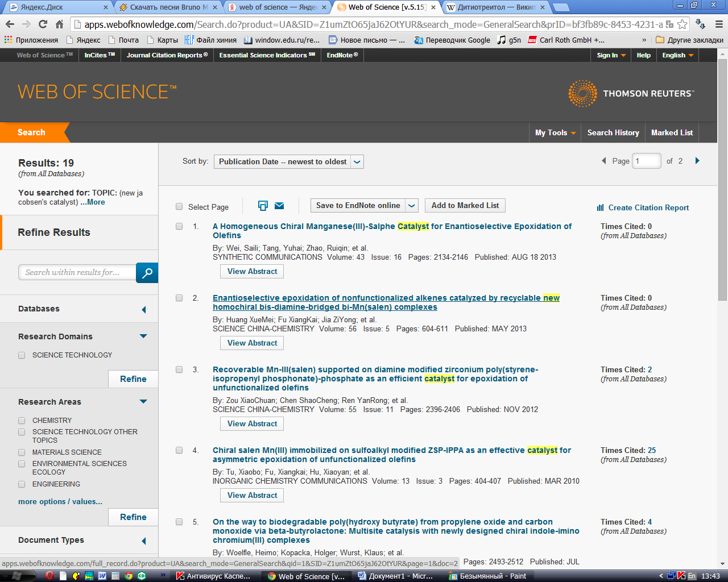Go to previous results page arrow

604,161
